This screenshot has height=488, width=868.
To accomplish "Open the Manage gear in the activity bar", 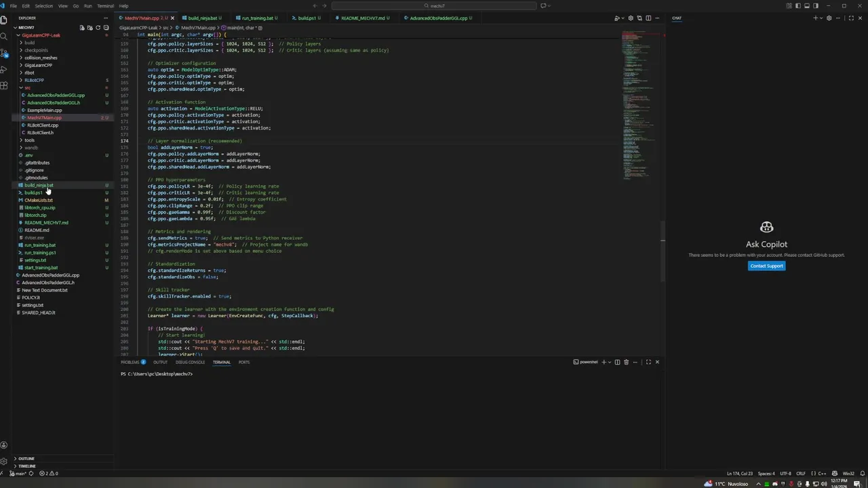I will (x=4, y=461).
